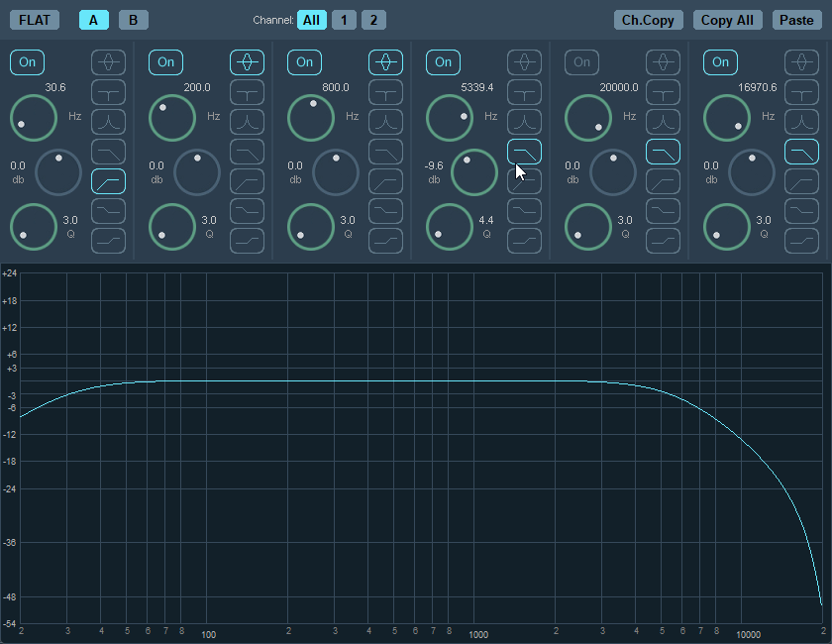This screenshot has width=832, height=644.
Task: Switch to preset B
Action: [x=133, y=20]
